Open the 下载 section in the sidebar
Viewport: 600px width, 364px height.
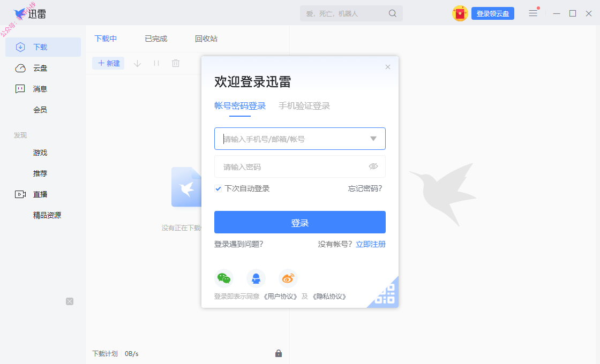click(x=43, y=47)
